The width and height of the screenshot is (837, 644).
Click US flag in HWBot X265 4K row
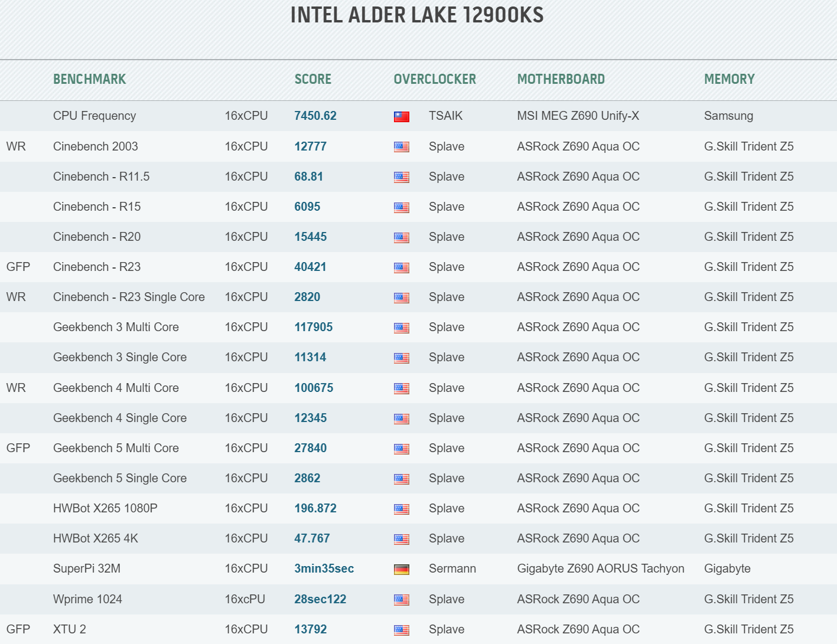tap(402, 539)
